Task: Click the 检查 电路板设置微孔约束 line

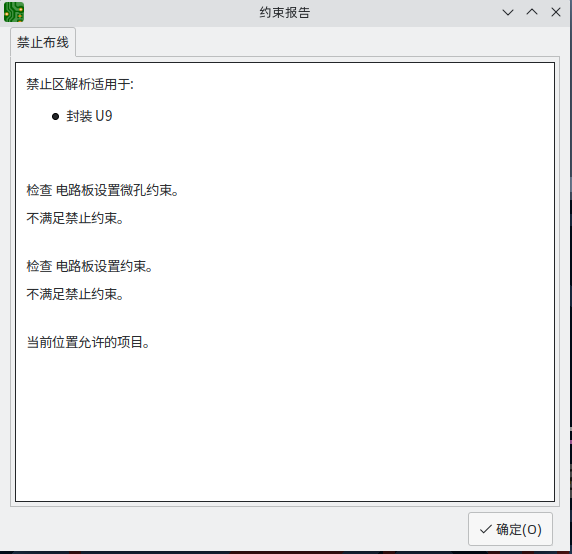Action: tap(103, 190)
